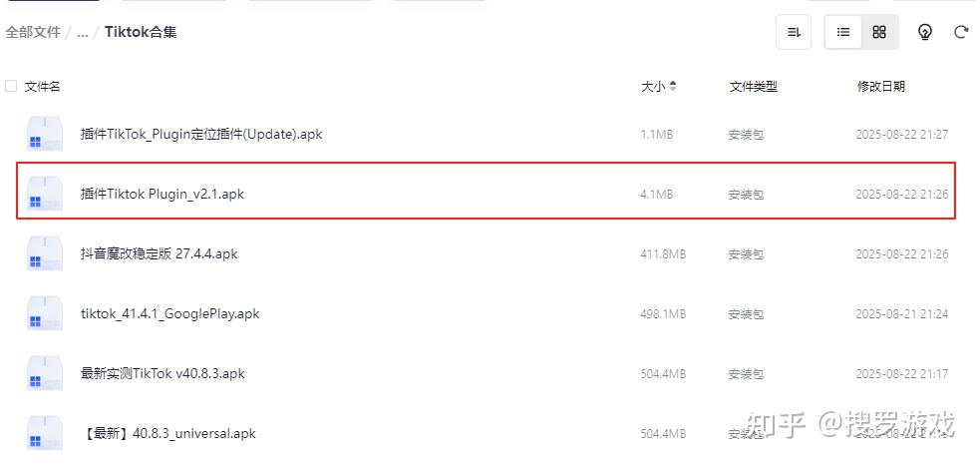Click the 抖音魔改稳定版 27.4.4.apk file icon

click(x=45, y=254)
